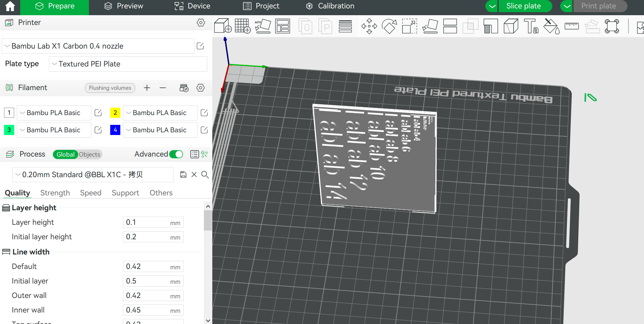This screenshot has width=644, height=324.
Task: Edit filament 4 preset
Action: 204,130
